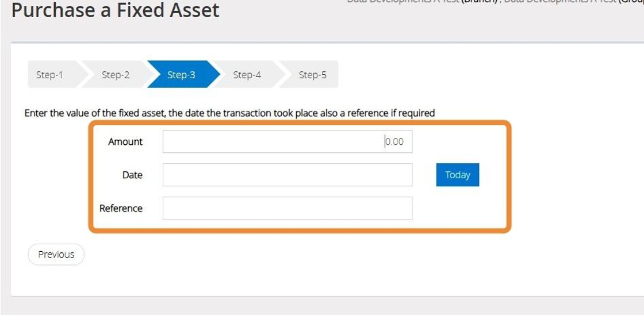Focus the Date text box
This screenshot has height=315, width=644.
[287, 175]
